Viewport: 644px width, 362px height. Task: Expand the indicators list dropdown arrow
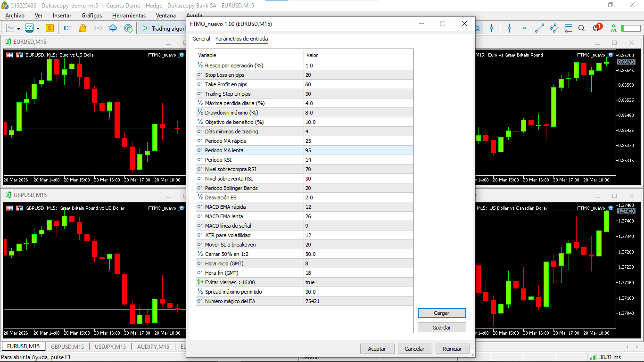pos(37,28)
